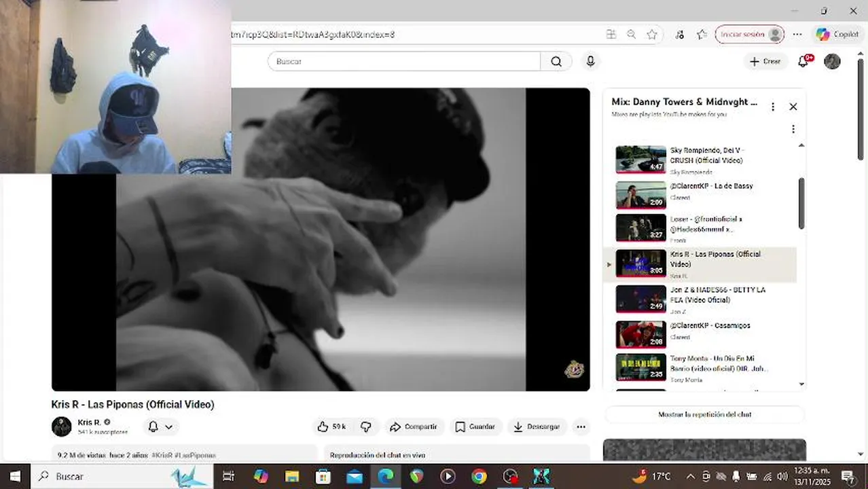Play ClarentKP La de Bassy thumbnail
868x489 pixels.
click(x=641, y=195)
